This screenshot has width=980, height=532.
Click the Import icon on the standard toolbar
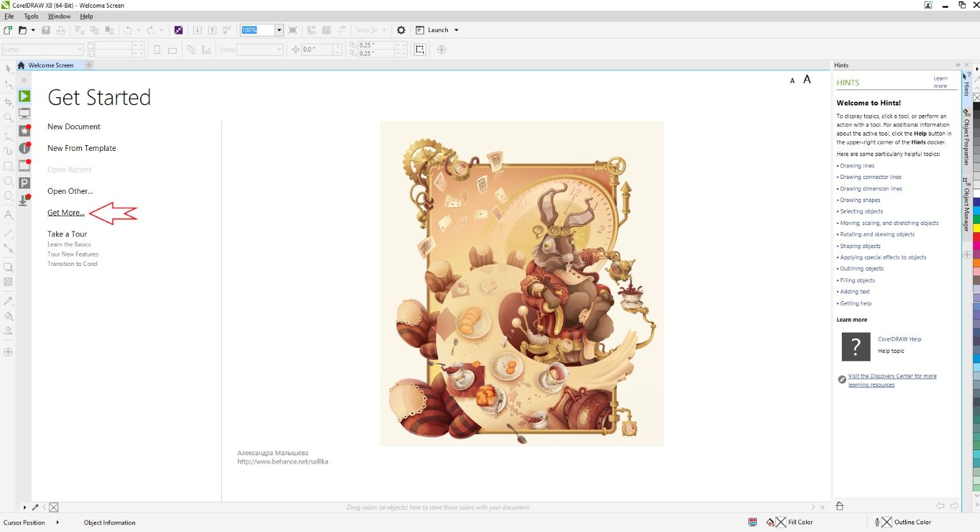click(197, 30)
